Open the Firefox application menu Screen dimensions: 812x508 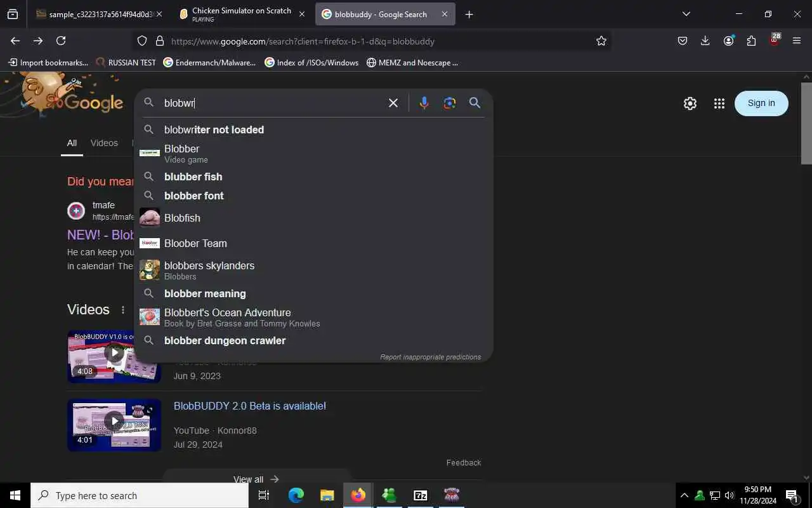click(797, 41)
